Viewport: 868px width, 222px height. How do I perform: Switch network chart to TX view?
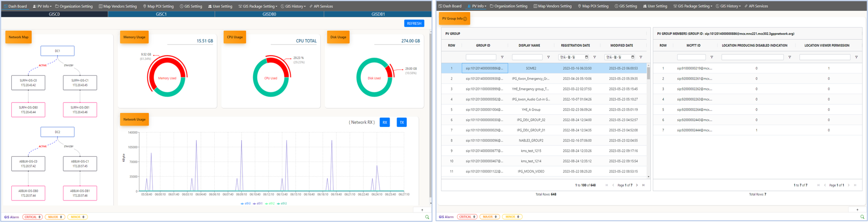click(x=401, y=122)
